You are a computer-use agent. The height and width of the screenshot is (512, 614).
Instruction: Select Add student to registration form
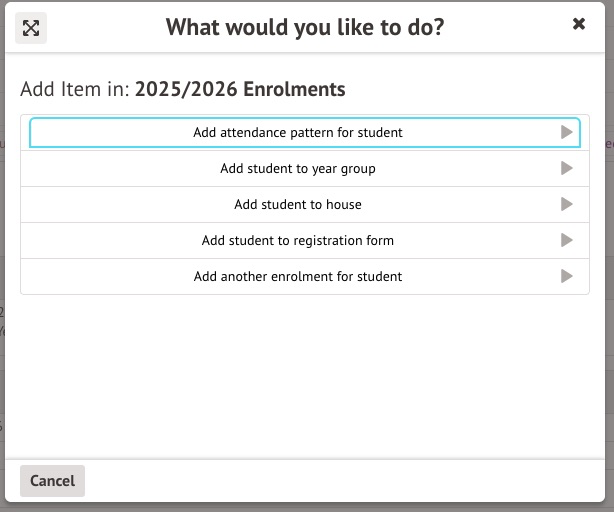[298, 240]
